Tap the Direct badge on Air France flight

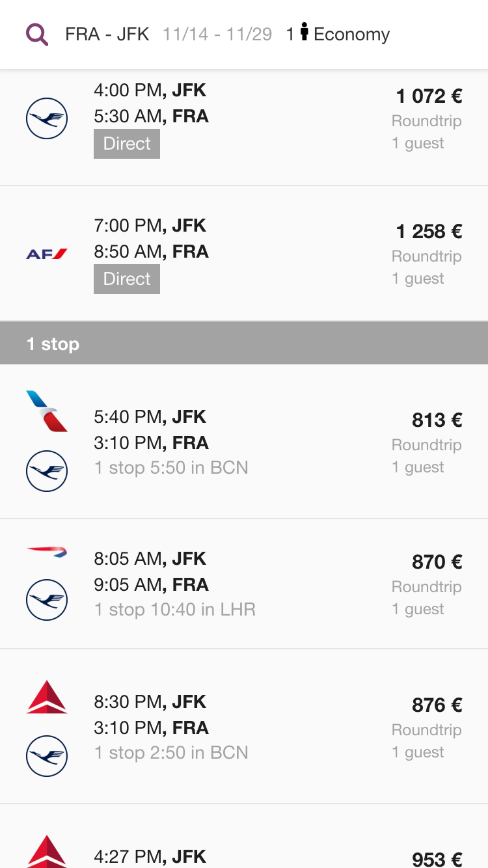127,279
